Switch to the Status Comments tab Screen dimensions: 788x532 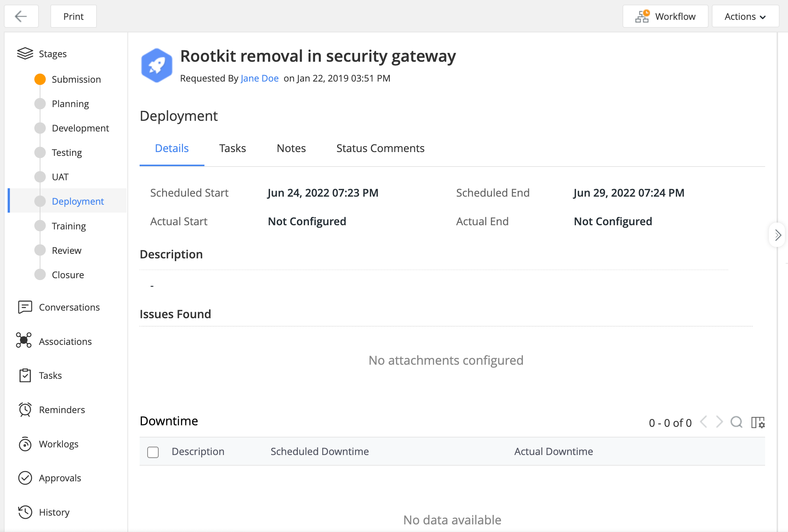pyautogui.click(x=380, y=148)
